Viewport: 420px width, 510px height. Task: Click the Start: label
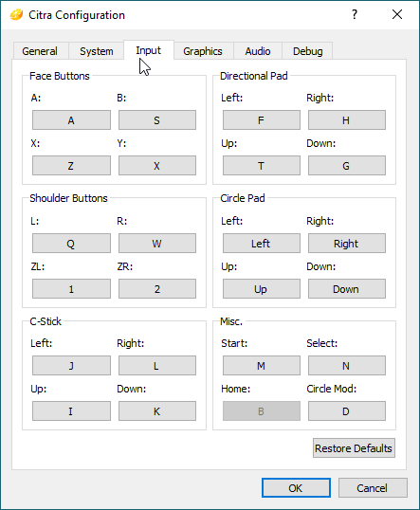234,343
